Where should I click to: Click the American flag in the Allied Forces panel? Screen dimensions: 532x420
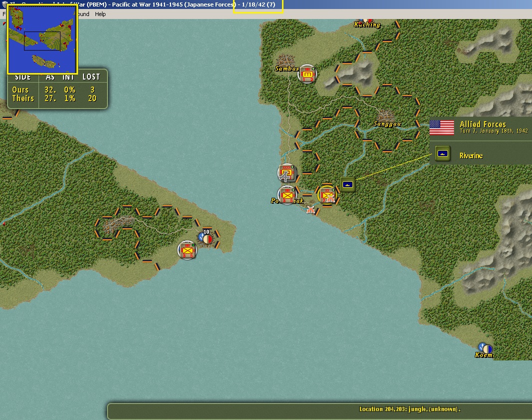click(x=442, y=128)
